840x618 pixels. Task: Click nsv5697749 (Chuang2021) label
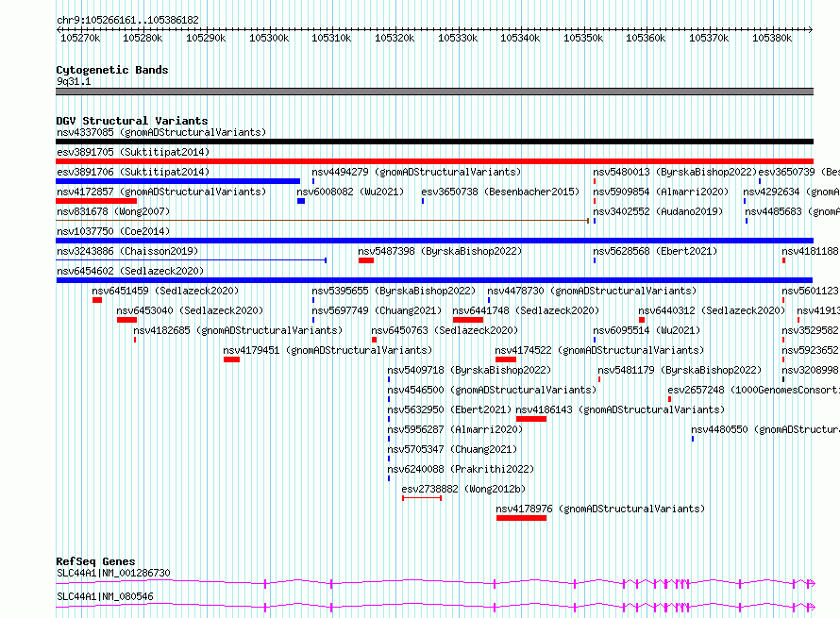tap(377, 310)
